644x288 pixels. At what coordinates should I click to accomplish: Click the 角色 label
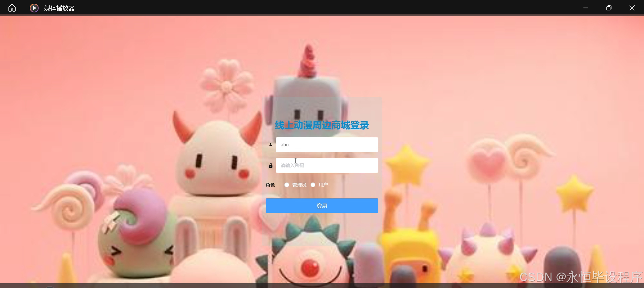pyautogui.click(x=270, y=185)
